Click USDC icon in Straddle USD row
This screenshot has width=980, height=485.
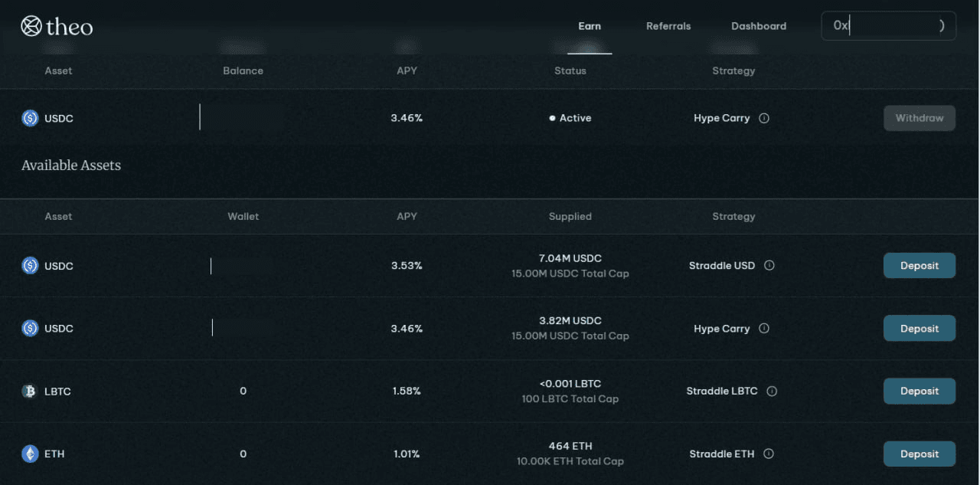pyautogui.click(x=30, y=266)
